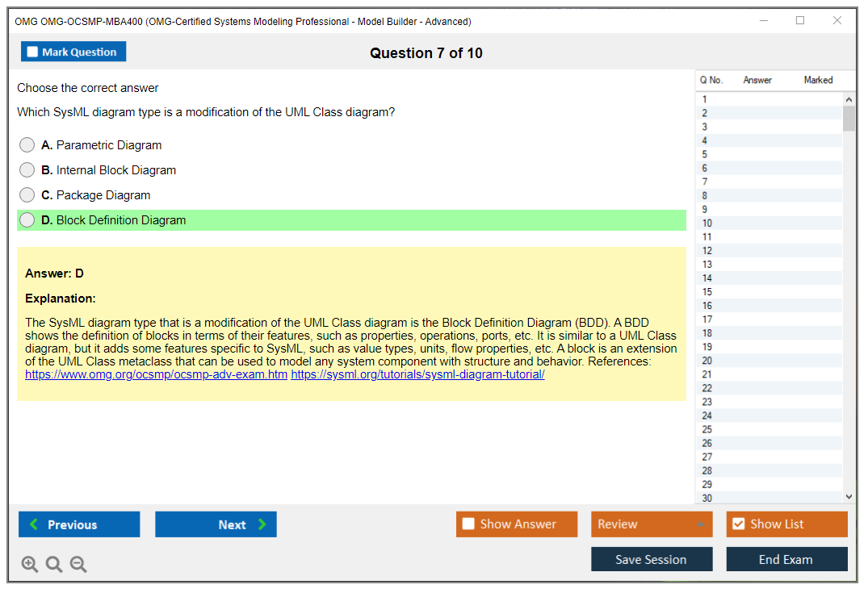Toggle the Show Answer checkbox

[x=469, y=524]
